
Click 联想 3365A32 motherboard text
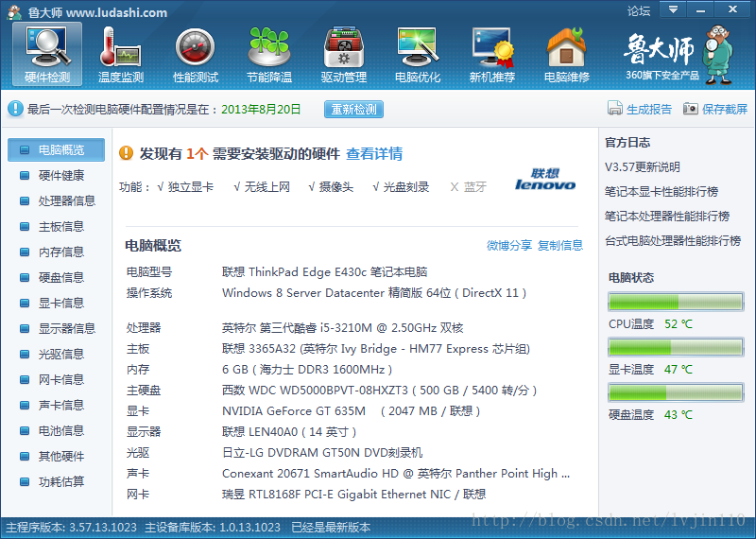point(376,349)
